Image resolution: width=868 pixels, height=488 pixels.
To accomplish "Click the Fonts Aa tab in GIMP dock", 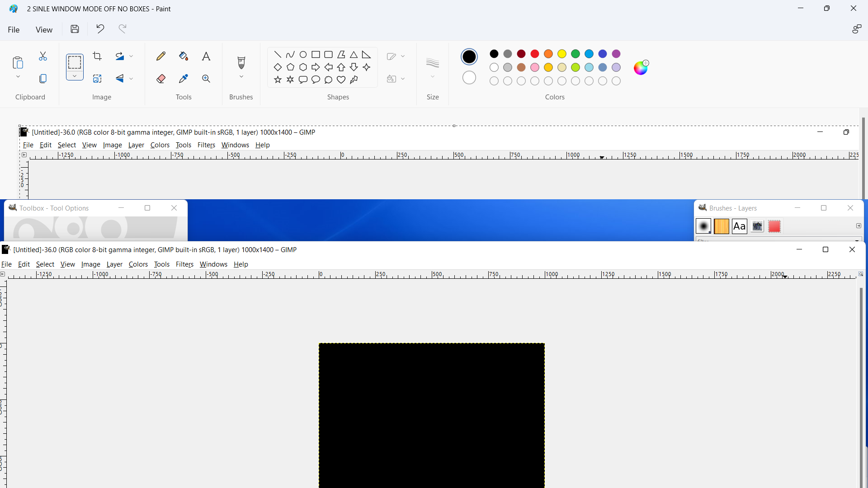I will (740, 226).
